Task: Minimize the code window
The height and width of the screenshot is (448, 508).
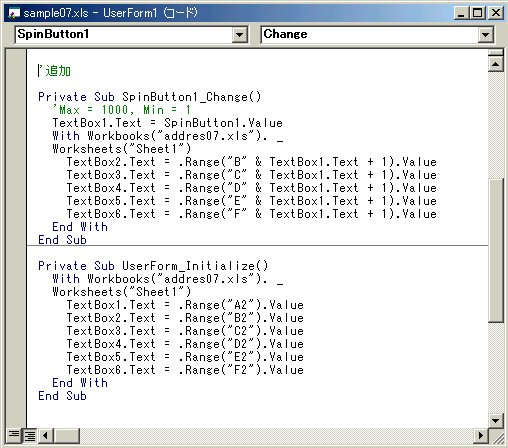Action: coord(462,13)
